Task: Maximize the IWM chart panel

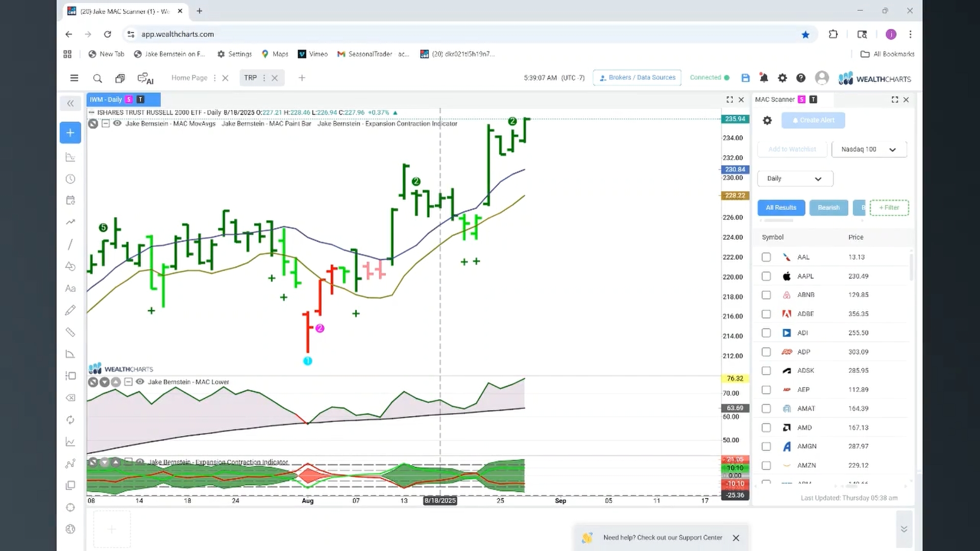Action: (x=729, y=99)
